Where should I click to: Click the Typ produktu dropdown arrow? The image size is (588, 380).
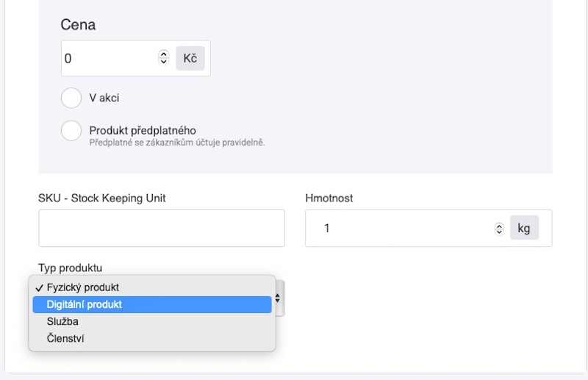click(279, 298)
